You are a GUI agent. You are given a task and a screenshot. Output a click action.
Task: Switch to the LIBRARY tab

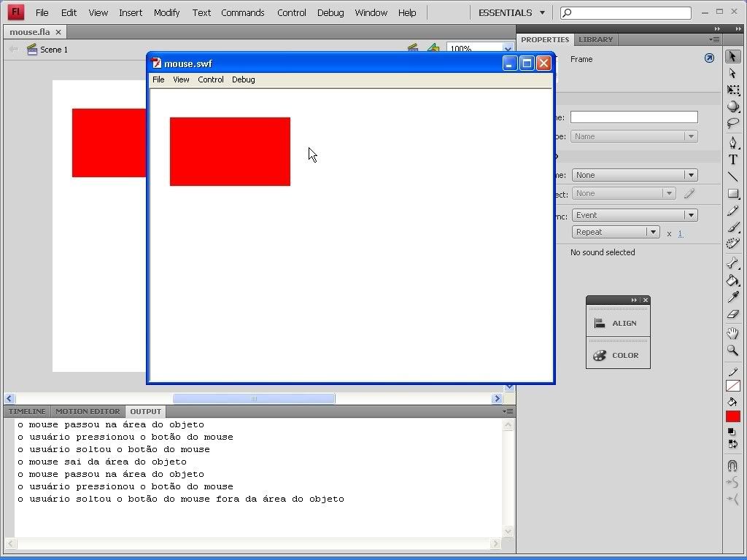click(595, 39)
